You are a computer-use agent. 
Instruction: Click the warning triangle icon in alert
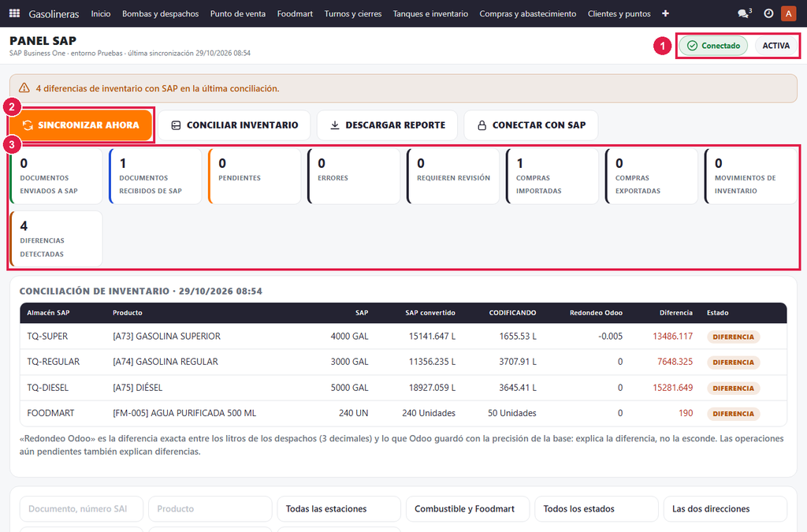24,88
